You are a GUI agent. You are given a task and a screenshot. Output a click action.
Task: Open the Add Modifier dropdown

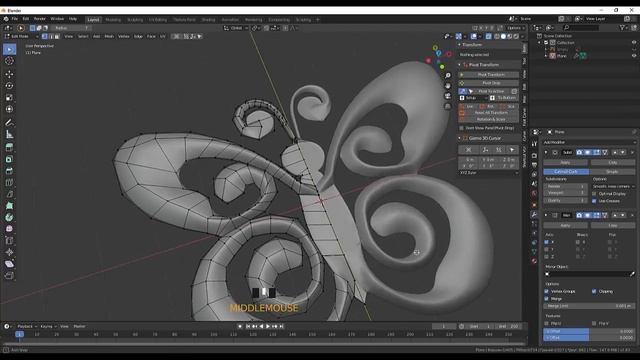coord(589,142)
